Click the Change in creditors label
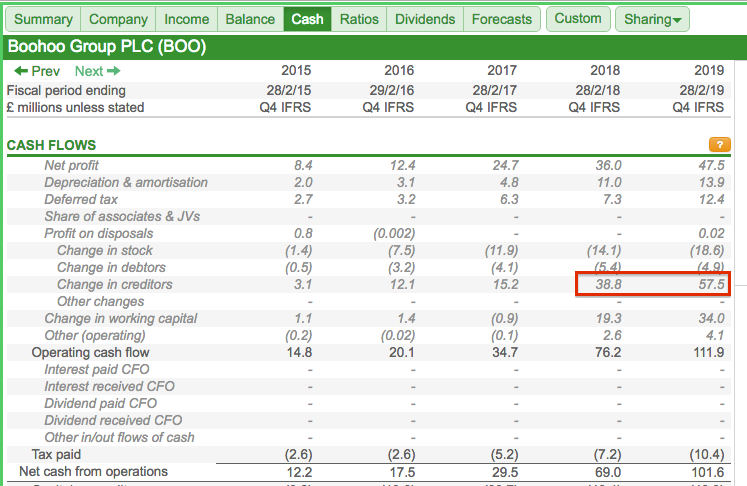The image size is (747, 486). pos(115,284)
